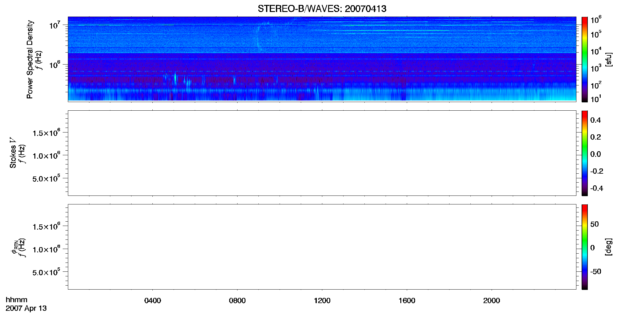Click the -0.2 label on Stokes V color bar
This screenshot has width=644, height=332.
(597, 171)
